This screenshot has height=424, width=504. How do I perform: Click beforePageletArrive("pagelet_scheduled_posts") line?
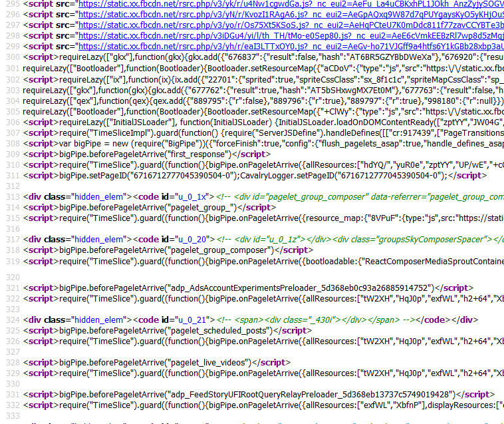point(168,331)
